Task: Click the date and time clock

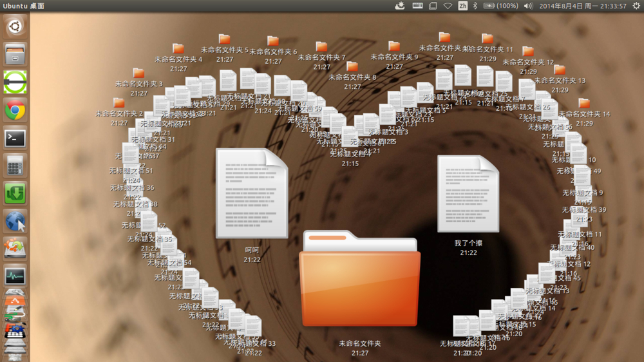Action: tap(582, 6)
